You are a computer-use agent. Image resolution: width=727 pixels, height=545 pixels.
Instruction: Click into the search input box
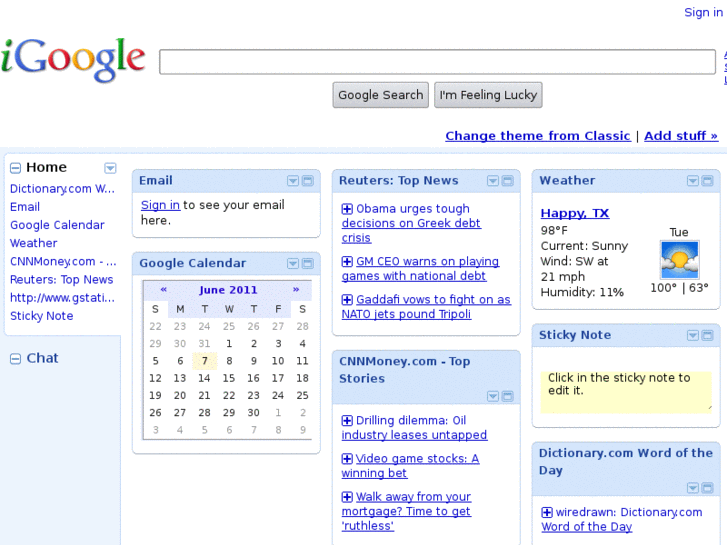click(437, 62)
